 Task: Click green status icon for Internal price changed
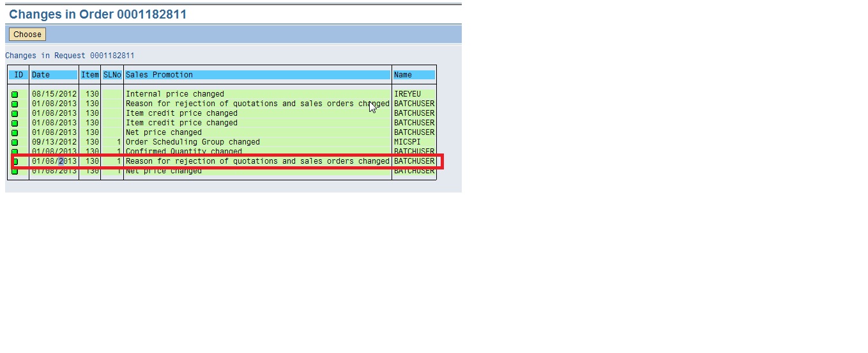(15, 95)
